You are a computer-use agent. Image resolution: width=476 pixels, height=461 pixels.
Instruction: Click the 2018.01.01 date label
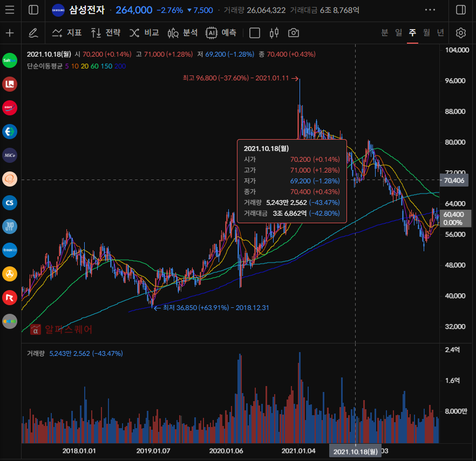pyautogui.click(x=79, y=451)
